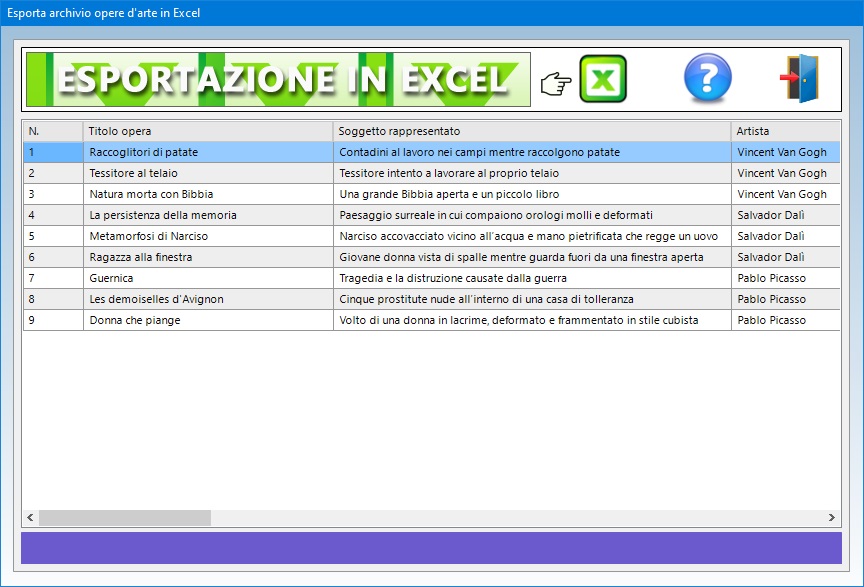Sort by the Titolo opera column header
Screen dimensions: 864x587
tap(207, 131)
